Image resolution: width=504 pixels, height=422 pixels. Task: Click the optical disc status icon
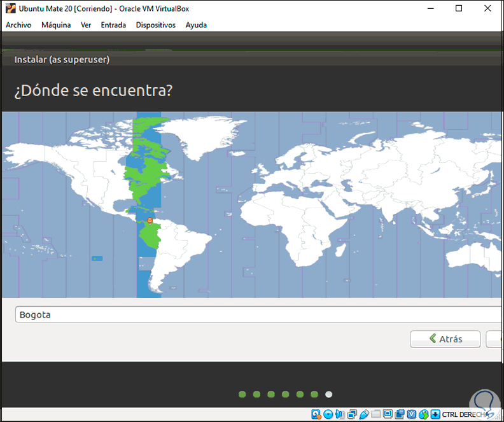(x=328, y=414)
